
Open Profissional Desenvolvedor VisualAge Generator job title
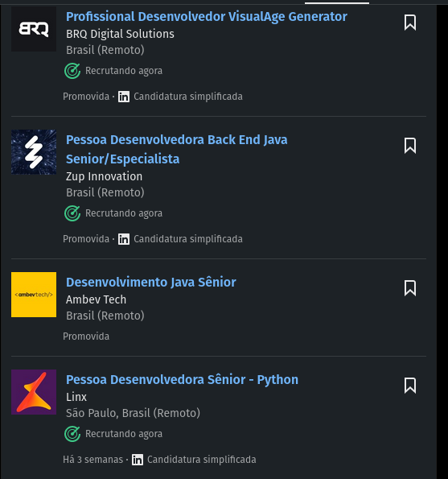[x=207, y=16]
